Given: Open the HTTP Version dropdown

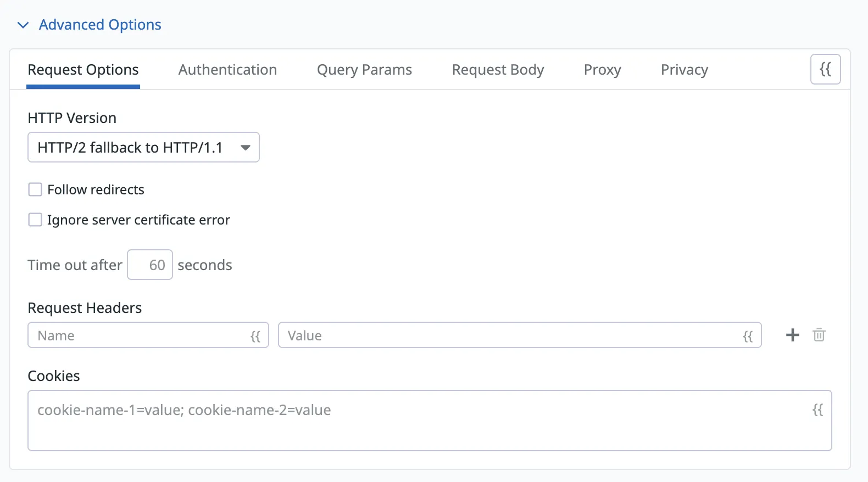Looking at the screenshot, I should pos(143,148).
